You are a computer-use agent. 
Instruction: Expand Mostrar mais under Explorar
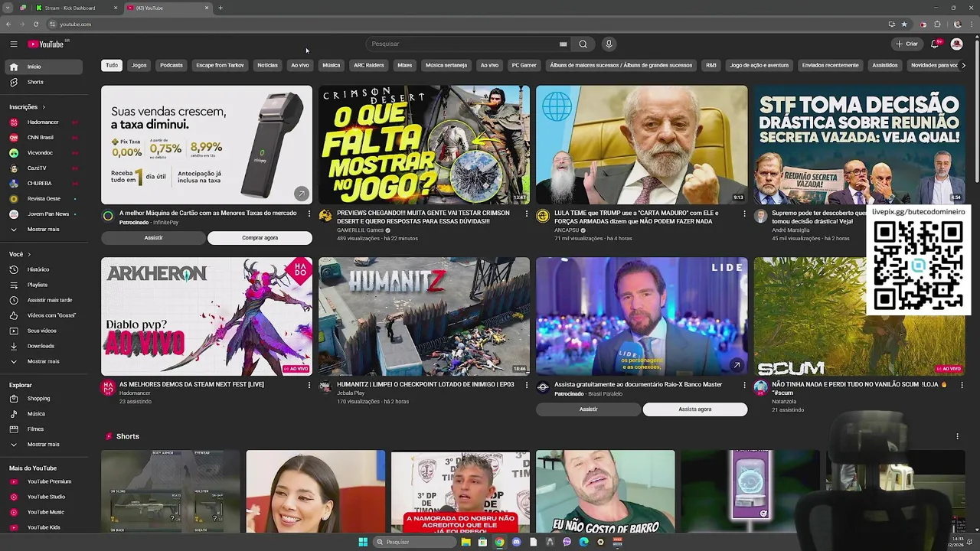(x=45, y=444)
